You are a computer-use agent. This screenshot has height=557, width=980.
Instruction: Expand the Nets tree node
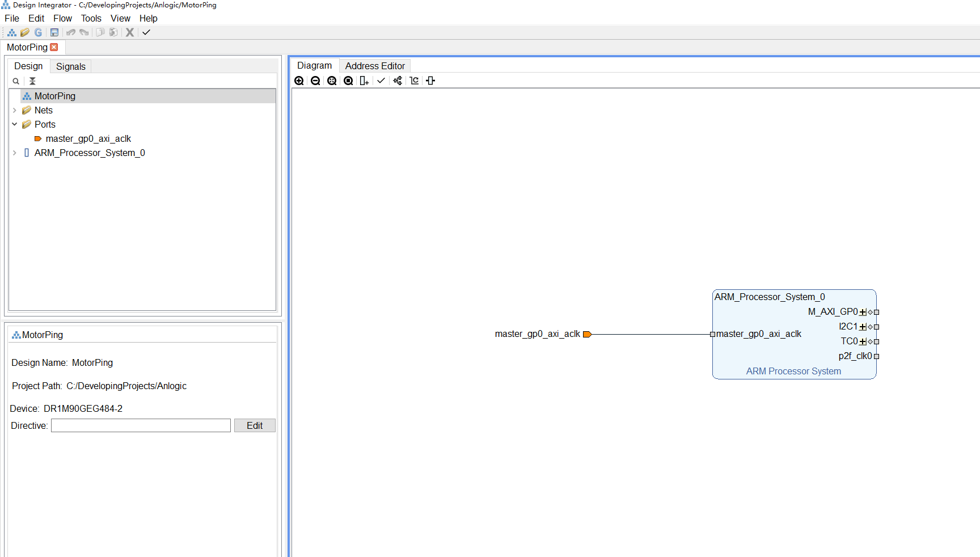pos(15,110)
